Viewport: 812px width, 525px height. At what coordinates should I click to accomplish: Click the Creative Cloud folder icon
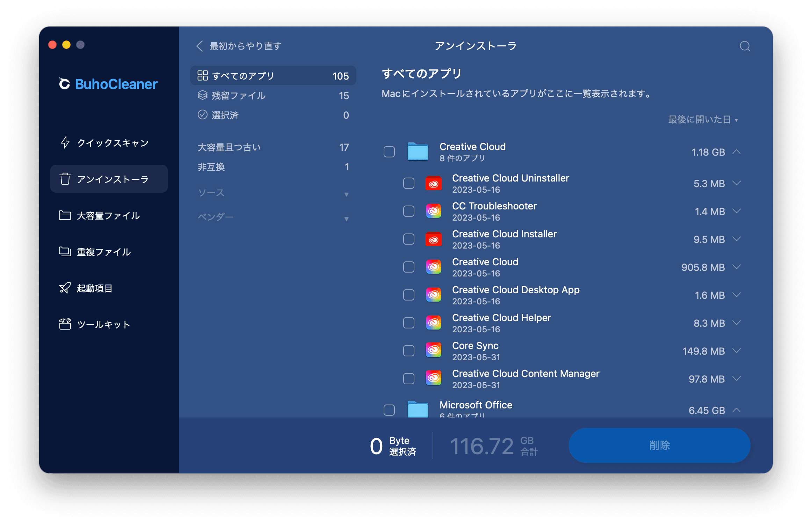(418, 151)
